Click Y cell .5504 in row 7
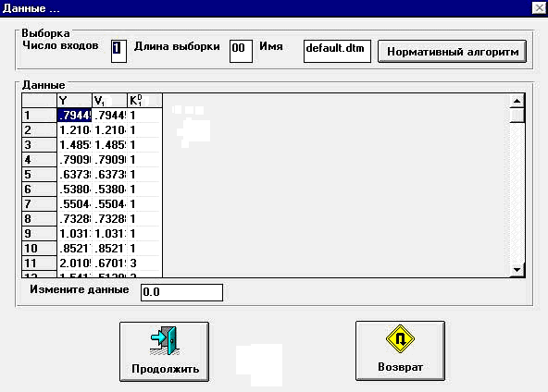This screenshot has height=392, width=548. [x=74, y=203]
